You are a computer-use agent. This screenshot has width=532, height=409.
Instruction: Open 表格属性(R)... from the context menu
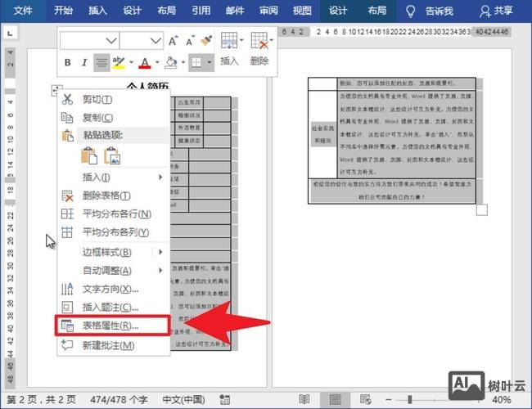(113, 326)
